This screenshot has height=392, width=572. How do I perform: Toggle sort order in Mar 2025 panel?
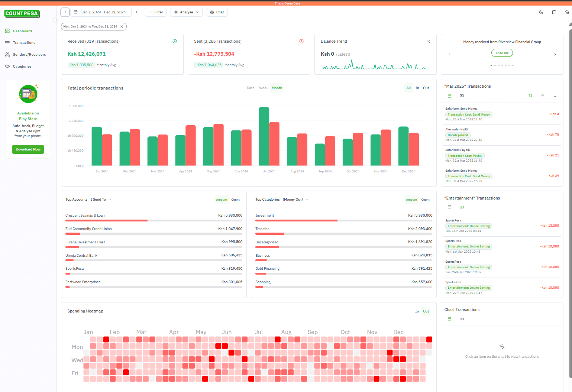tap(530, 96)
